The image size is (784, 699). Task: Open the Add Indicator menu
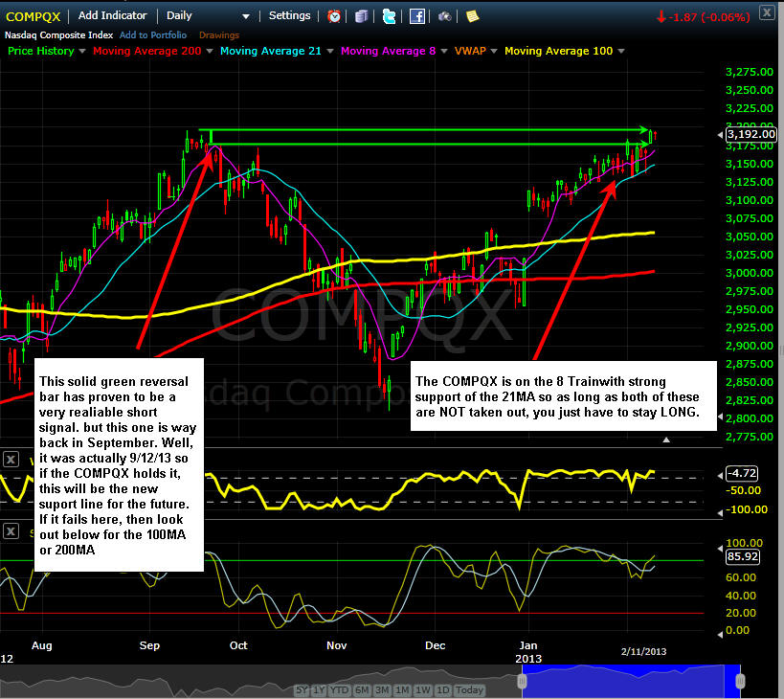pyautogui.click(x=113, y=15)
